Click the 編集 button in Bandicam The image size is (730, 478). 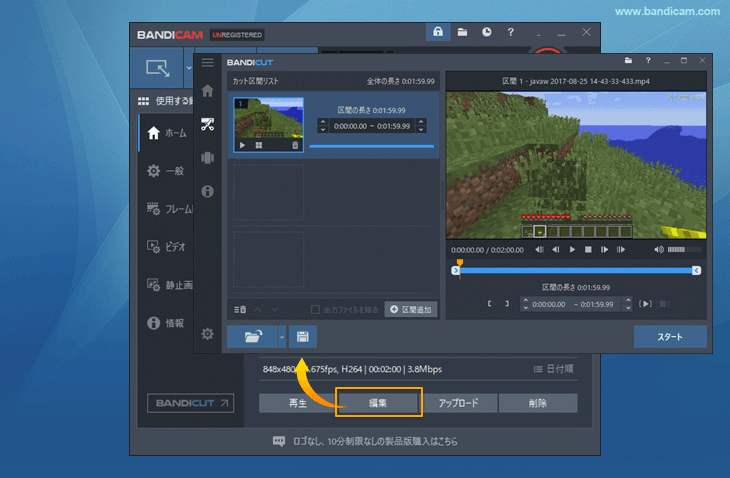[378, 403]
